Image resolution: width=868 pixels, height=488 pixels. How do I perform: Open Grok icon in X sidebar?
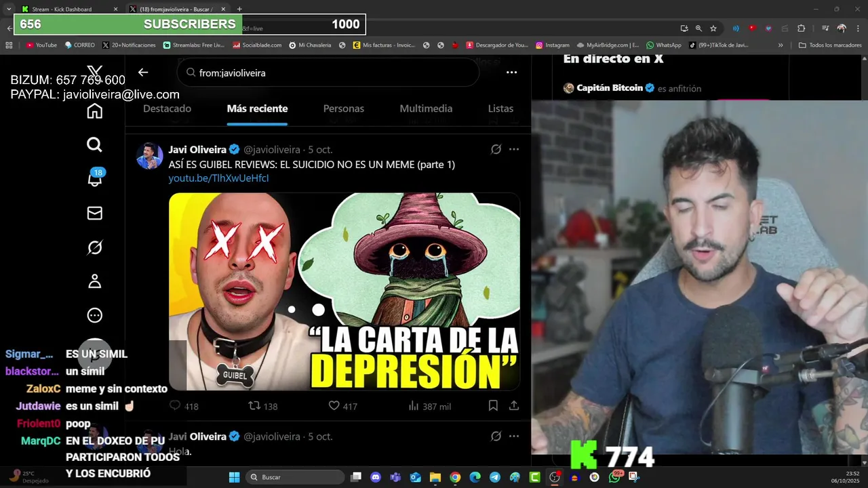click(x=95, y=247)
